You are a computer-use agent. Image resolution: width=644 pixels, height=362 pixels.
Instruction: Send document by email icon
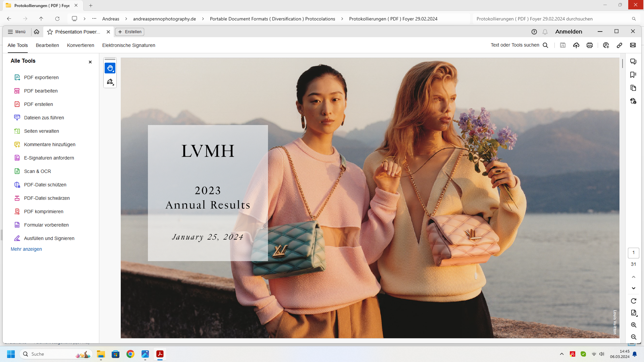633,45
